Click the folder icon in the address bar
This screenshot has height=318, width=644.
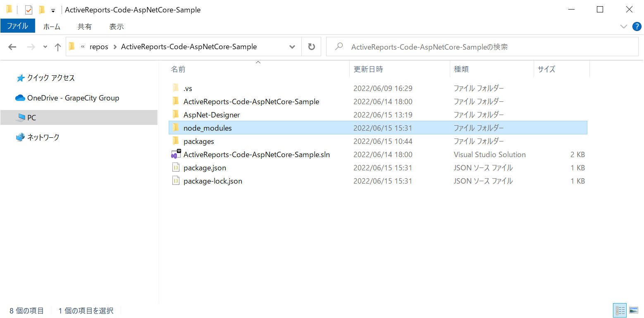72,46
